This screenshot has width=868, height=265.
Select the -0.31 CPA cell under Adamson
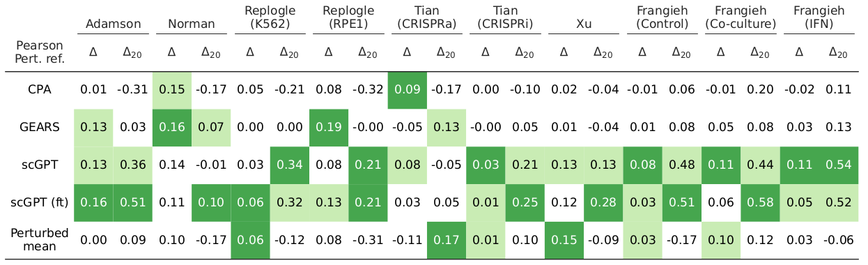132,89
